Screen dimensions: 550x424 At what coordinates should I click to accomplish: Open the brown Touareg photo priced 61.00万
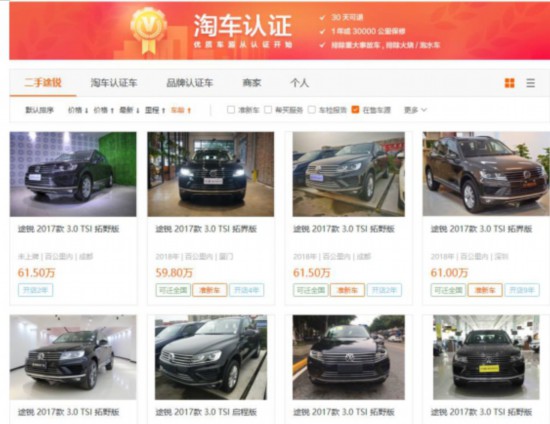(486, 174)
